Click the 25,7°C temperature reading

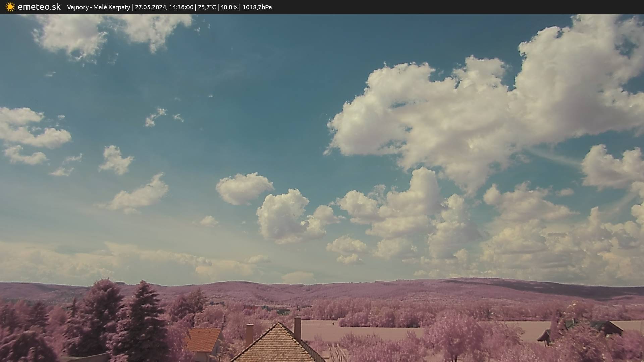click(207, 7)
